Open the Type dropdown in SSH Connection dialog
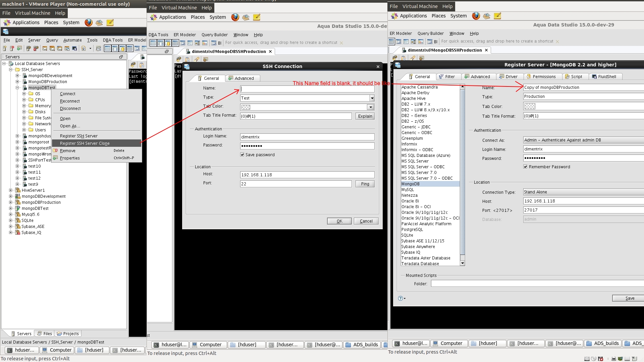 pos(372,98)
